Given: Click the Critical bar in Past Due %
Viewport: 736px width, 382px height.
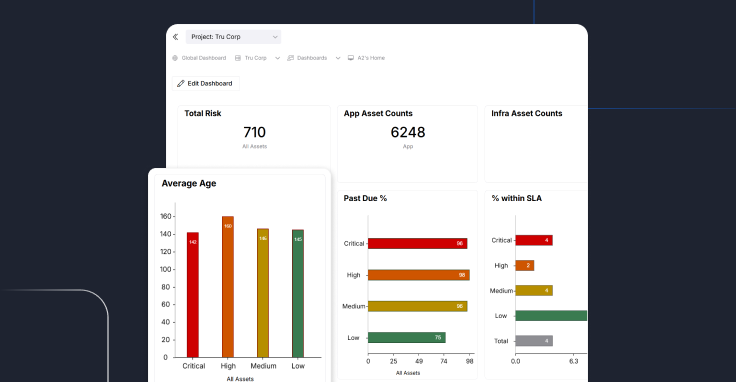Looking at the screenshot, I should point(417,244).
